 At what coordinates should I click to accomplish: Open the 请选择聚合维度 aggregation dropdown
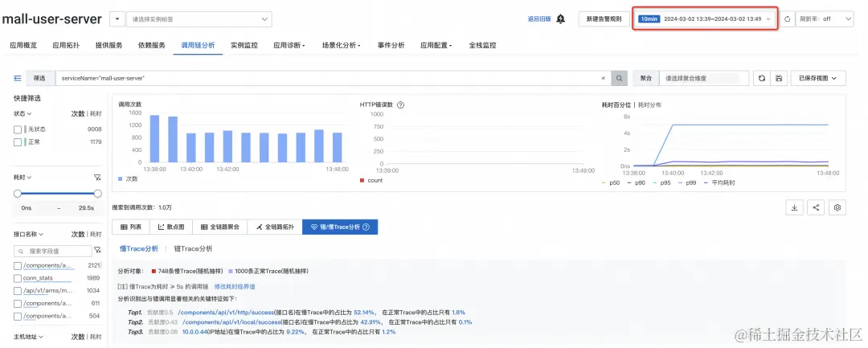pos(704,79)
